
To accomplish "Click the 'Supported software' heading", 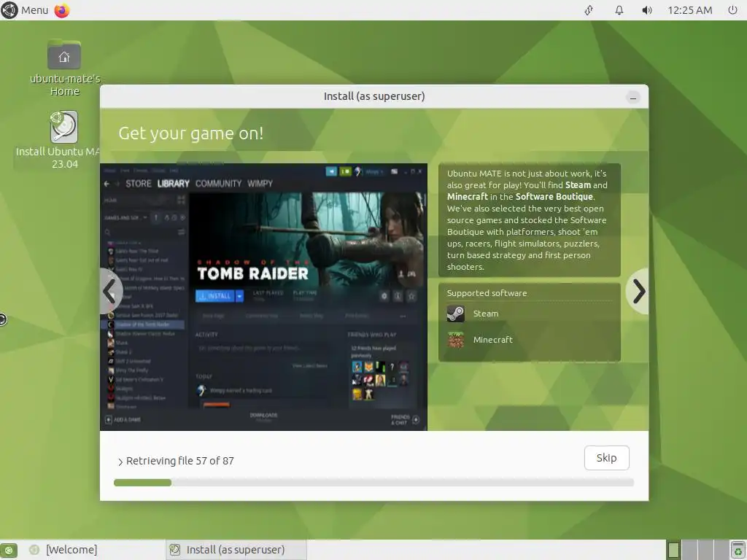I will tap(487, 293).
